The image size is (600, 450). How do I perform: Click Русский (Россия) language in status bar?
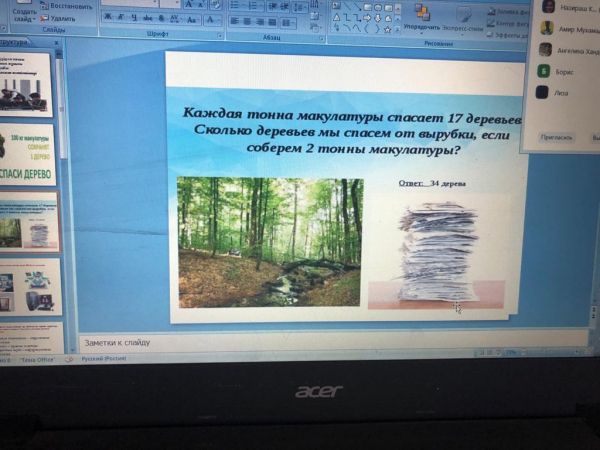tap(104, 357)
